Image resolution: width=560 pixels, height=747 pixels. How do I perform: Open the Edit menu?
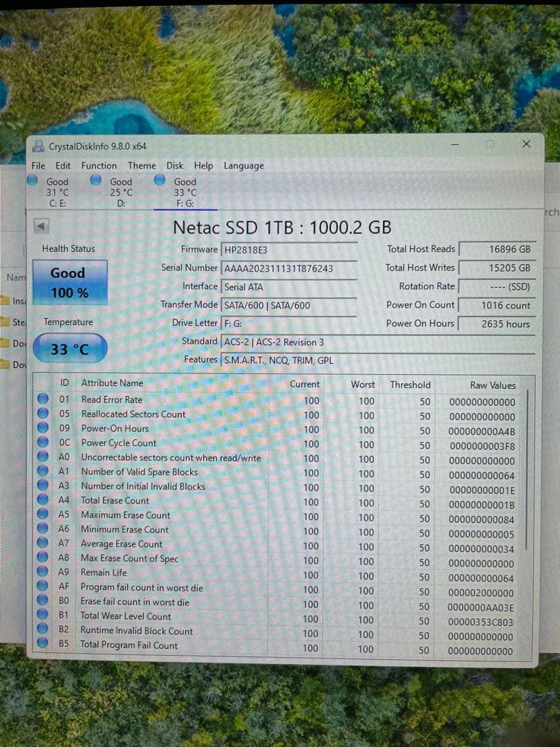click(x=63, y=166)
